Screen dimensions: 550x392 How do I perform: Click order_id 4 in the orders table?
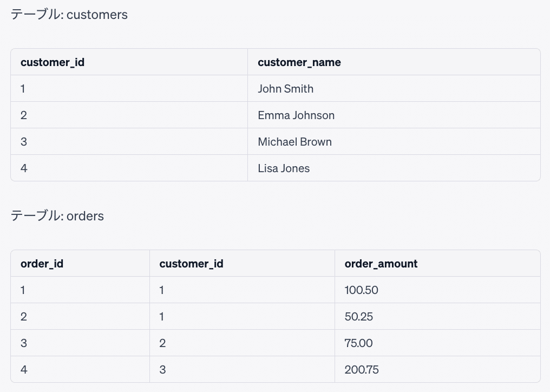[24, 370]
